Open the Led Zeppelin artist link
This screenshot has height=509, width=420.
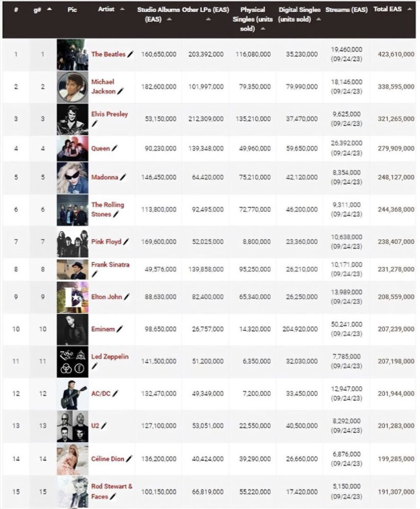[110, 357]
